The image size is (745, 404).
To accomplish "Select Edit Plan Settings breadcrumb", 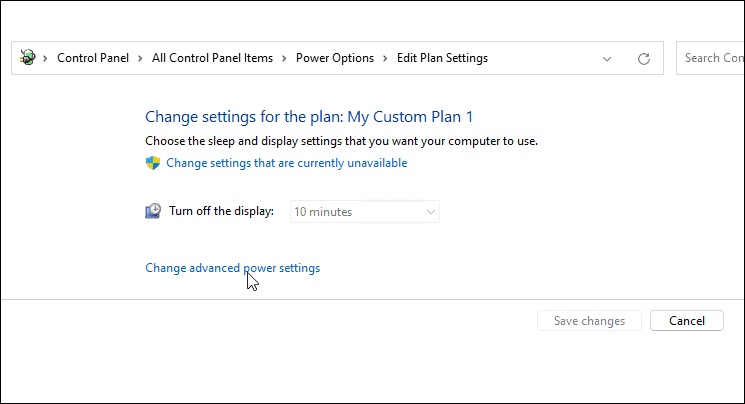I will pyautogui.click(x=441, y=58).
